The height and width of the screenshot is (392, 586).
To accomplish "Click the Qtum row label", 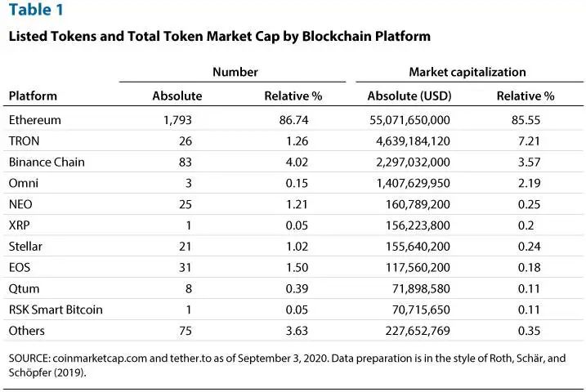I will [x=23, y=288].
